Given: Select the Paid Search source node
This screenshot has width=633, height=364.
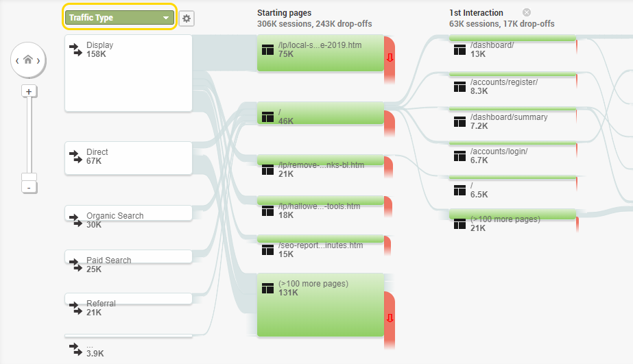Looking at the screenshot, I should [x=128, y=256].
